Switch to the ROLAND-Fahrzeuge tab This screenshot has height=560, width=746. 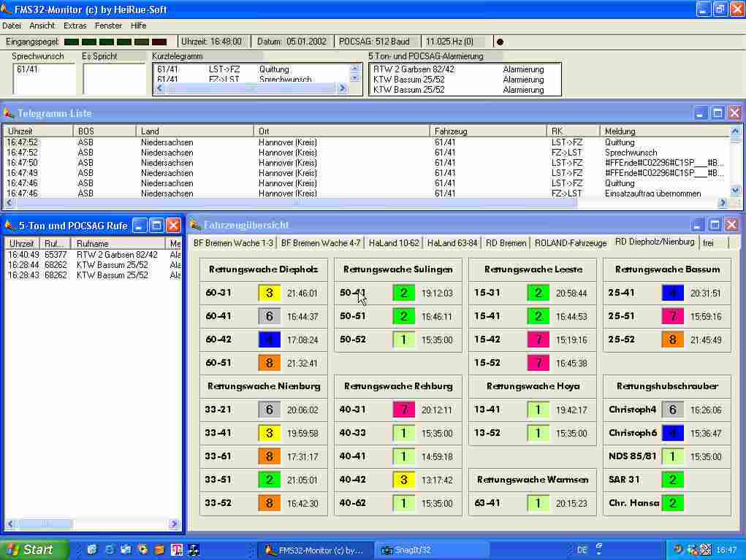[570, 243]
